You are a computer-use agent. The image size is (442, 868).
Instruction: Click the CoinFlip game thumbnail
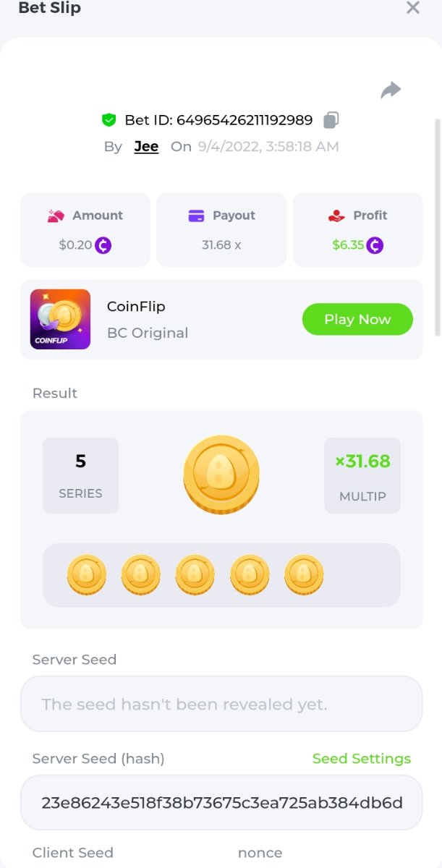[60, 319]
